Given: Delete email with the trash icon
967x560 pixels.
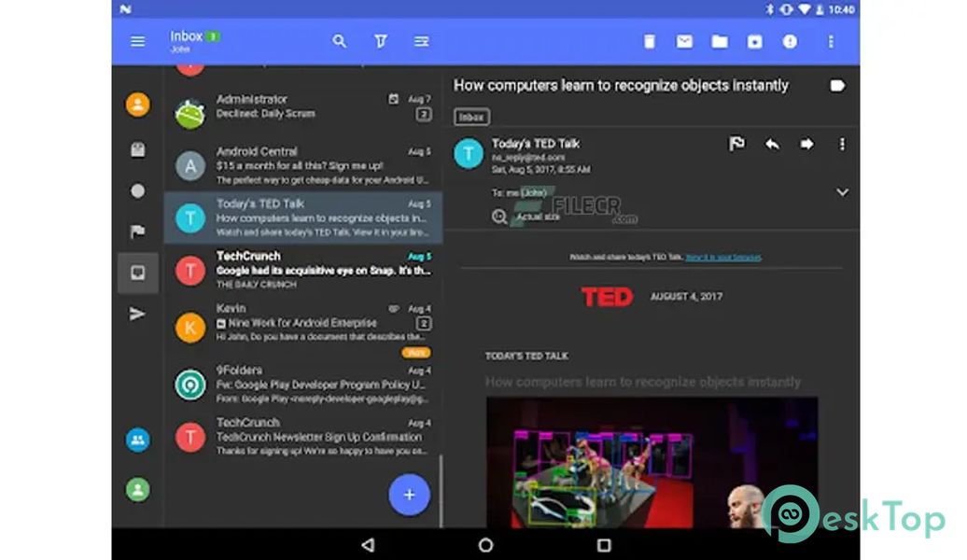Looking at the screenshot, I should coord(650,41).
